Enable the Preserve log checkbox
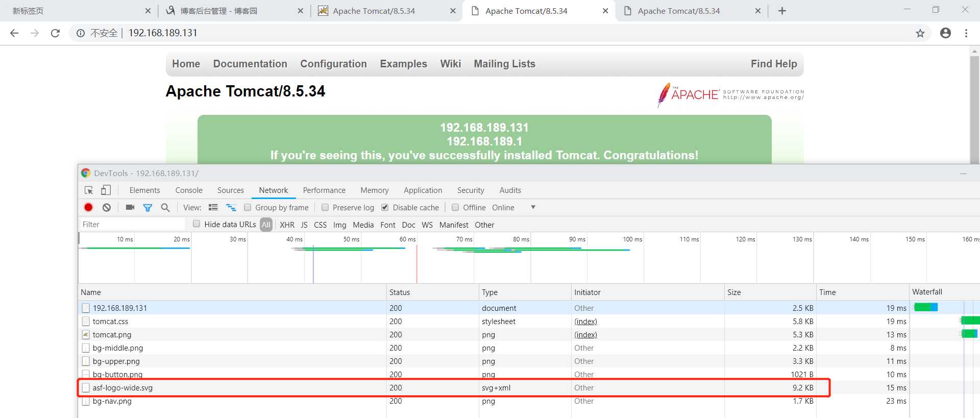The height and width of the screenshot is (418, 980). coord(325,207)
